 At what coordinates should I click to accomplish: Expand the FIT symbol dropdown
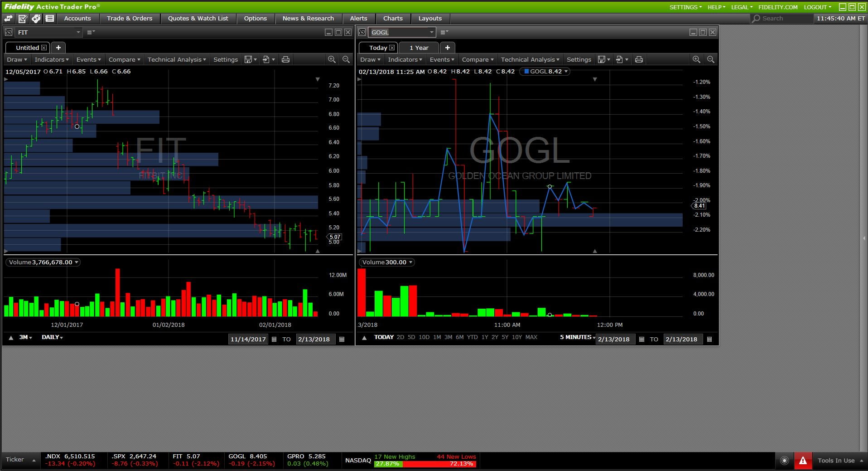coord(78,32)
